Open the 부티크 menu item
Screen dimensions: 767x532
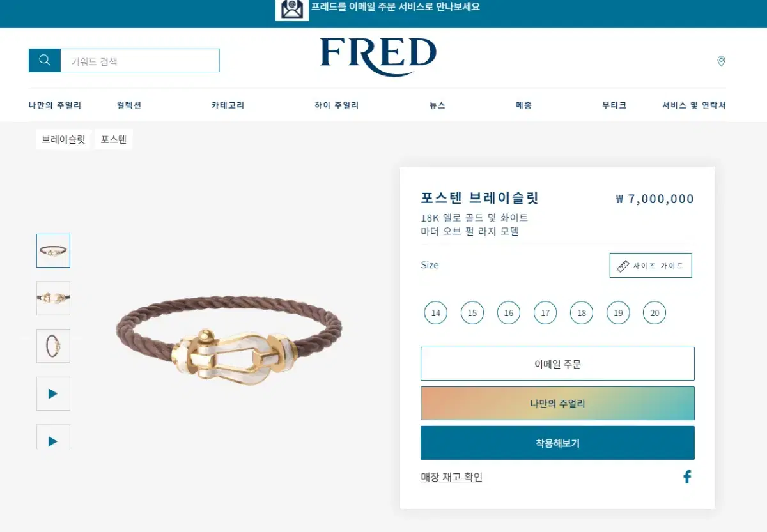[614, 105]
